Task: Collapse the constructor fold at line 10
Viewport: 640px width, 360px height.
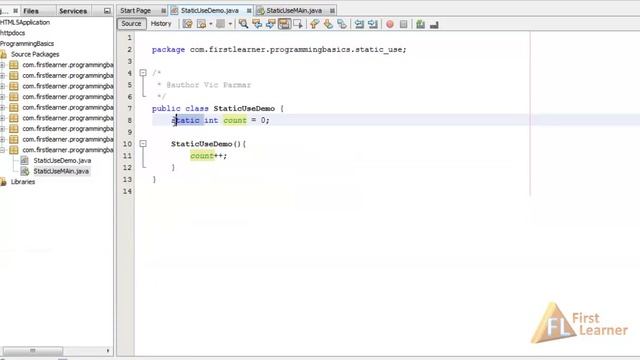Action: pos(143,144)
